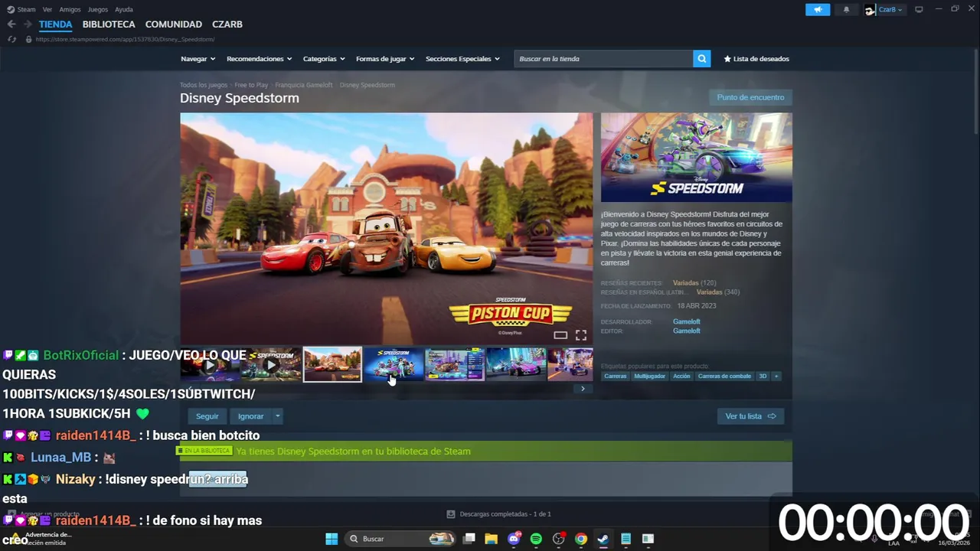
Task: Switch to Big Picture mode via the monitor icon
Action: pyautogui.click(x=919, y=9)
